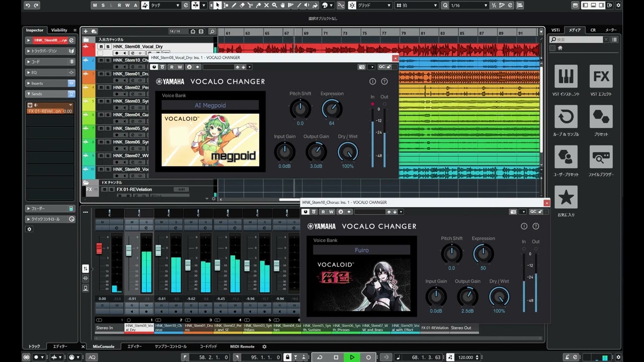Screen dimensions: 644x362
Task: Click QC button in Chorus plugin window
Action: (x=533, y=212)
